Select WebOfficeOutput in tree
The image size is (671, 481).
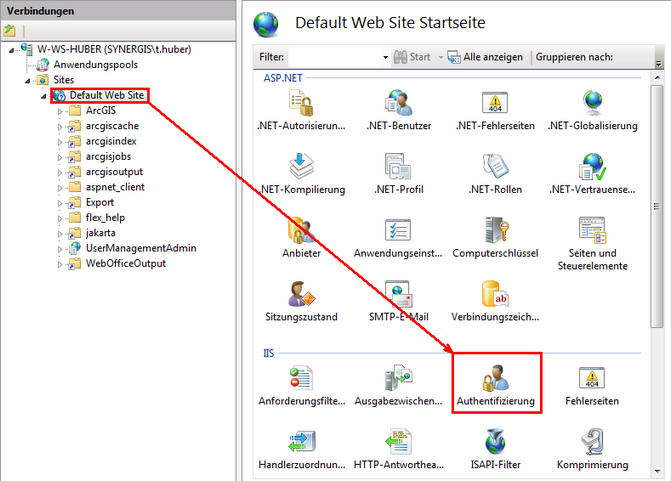point(125,264)
